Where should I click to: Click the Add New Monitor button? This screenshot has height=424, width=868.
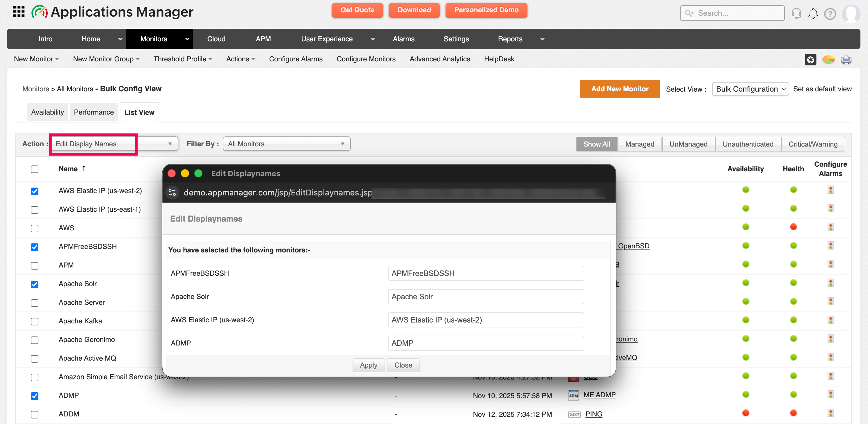[x=620, y=89]
